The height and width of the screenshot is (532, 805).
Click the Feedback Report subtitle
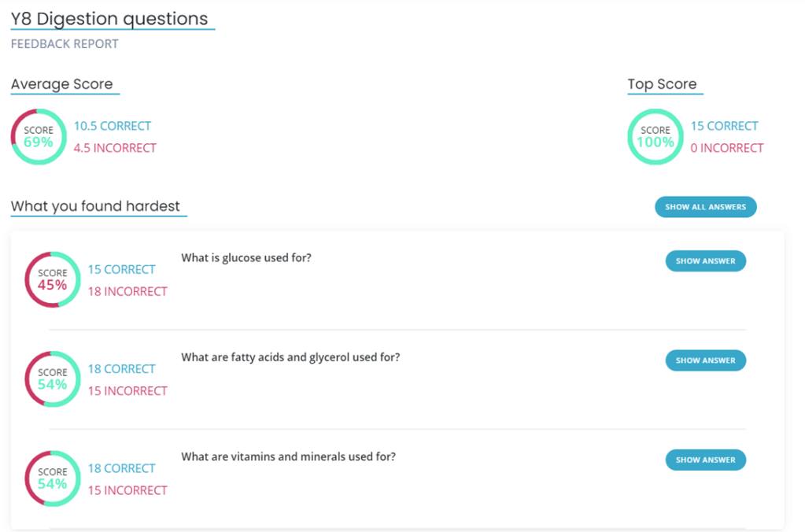(65, 44)
